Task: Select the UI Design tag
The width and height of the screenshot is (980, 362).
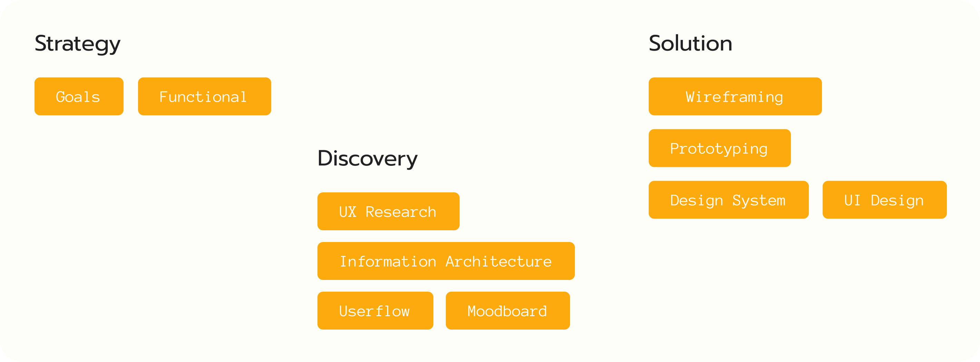Action: point(884,200)
